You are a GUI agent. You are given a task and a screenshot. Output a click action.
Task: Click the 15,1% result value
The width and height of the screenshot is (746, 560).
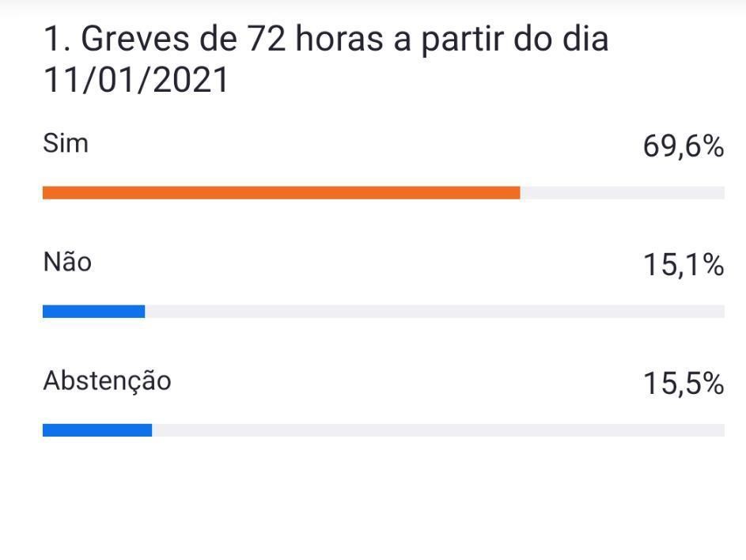click(683, 266)
